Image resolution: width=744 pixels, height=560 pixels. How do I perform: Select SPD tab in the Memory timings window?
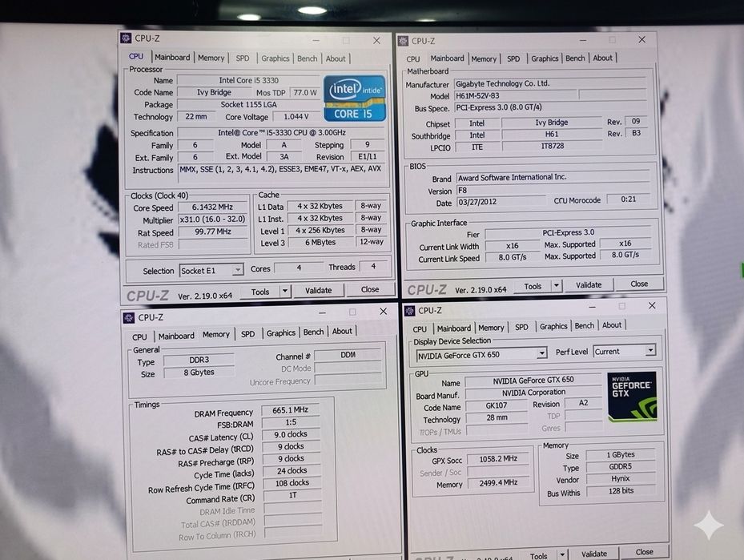pyautogui.click(x=247, y=334)
